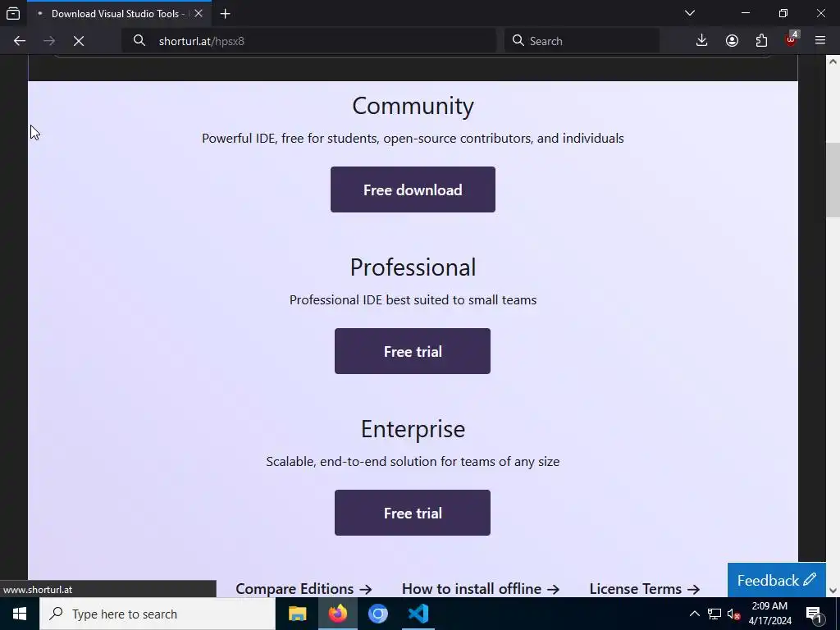Open a new tab with plus button
Image resolution: width=840 pixels, height=630 pixels.
226,13
